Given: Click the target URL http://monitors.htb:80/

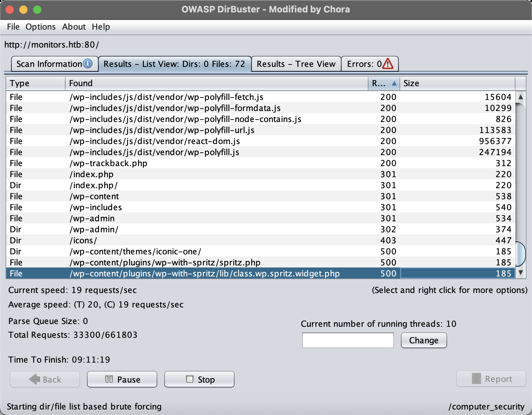Looking at the screenshot, I should point(52,44).
